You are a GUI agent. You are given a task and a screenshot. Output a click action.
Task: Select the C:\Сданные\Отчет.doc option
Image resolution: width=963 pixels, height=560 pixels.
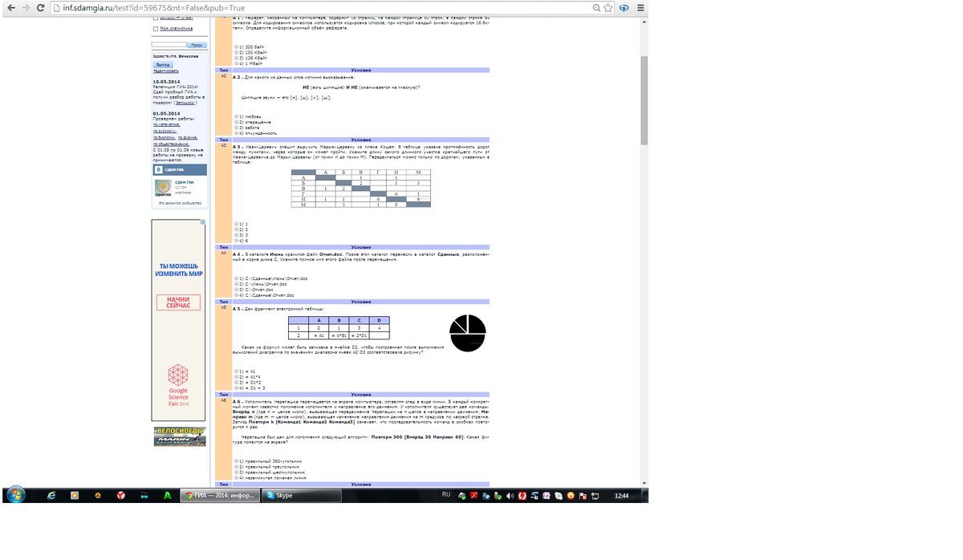coord(238,294)
